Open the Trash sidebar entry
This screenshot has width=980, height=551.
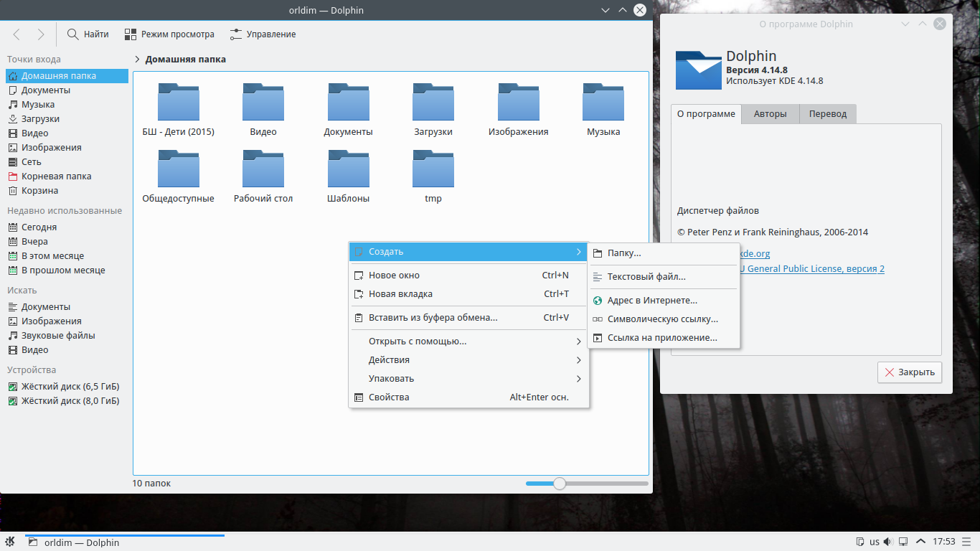(39, 191)
